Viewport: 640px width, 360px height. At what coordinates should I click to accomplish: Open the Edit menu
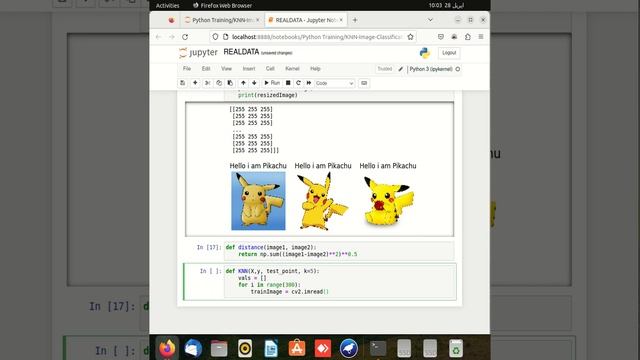206,69
